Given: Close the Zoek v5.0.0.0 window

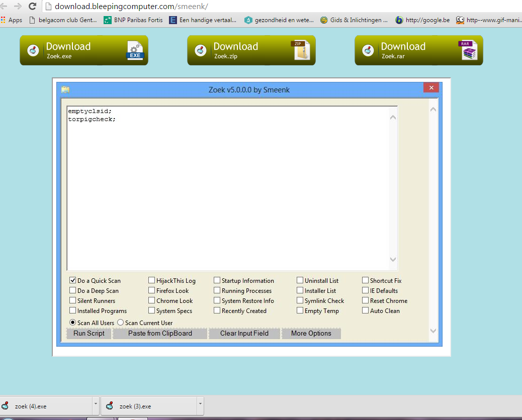Looking at the screenshot, I should (431, 87).
